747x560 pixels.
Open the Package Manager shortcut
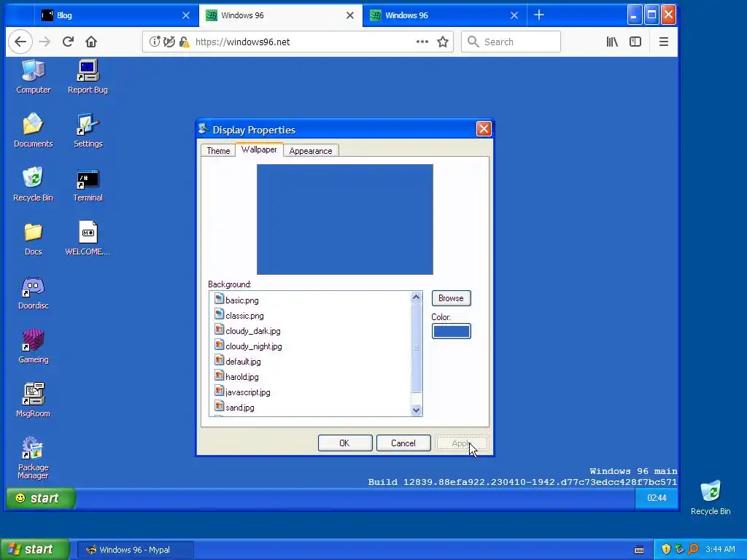[33, 457]
